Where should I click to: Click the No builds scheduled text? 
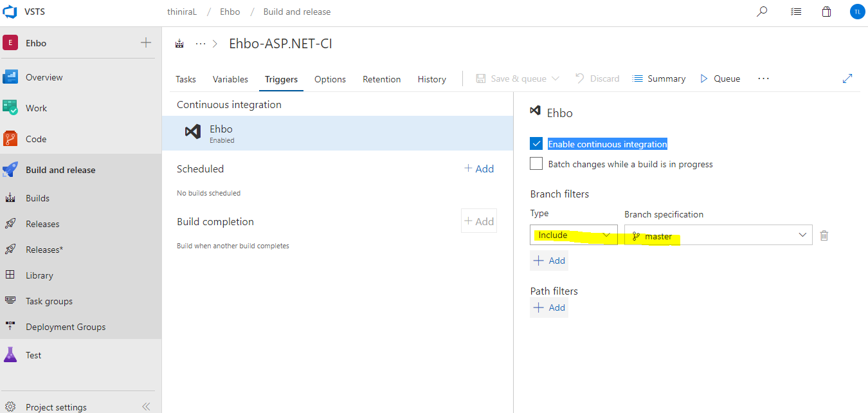click(209, 193)
